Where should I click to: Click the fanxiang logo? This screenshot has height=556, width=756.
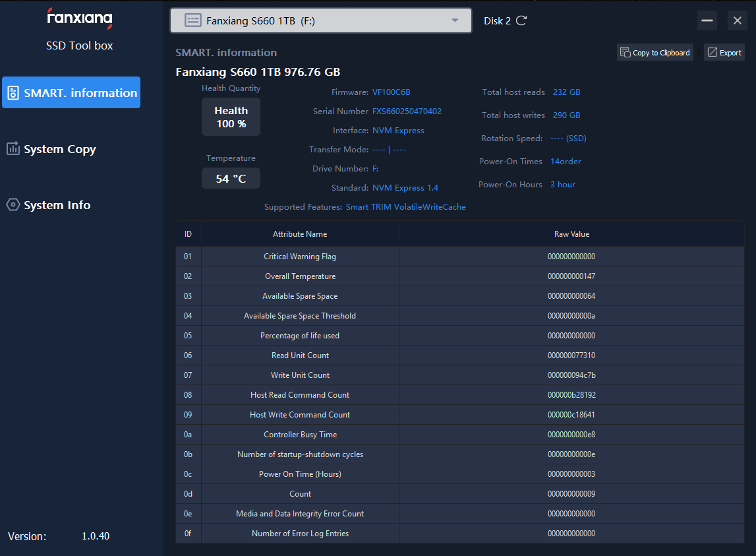(x=80, y=18)
